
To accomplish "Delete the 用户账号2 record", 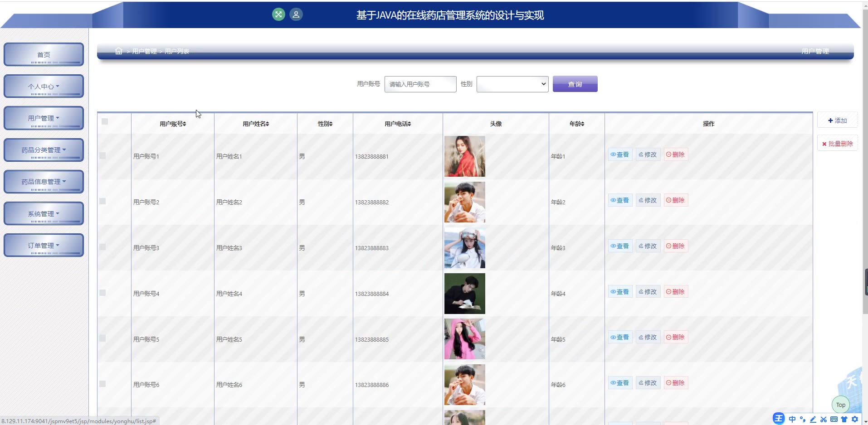I will point(676,200).
